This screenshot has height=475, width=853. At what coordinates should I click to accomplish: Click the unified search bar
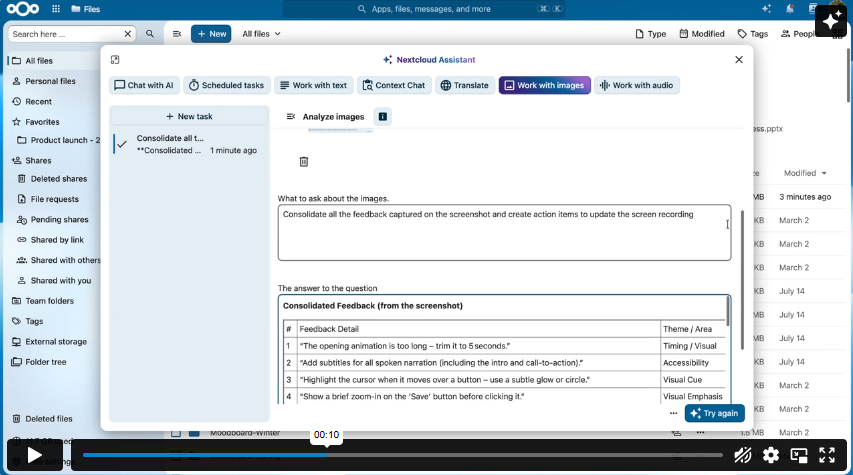[423, 9]
